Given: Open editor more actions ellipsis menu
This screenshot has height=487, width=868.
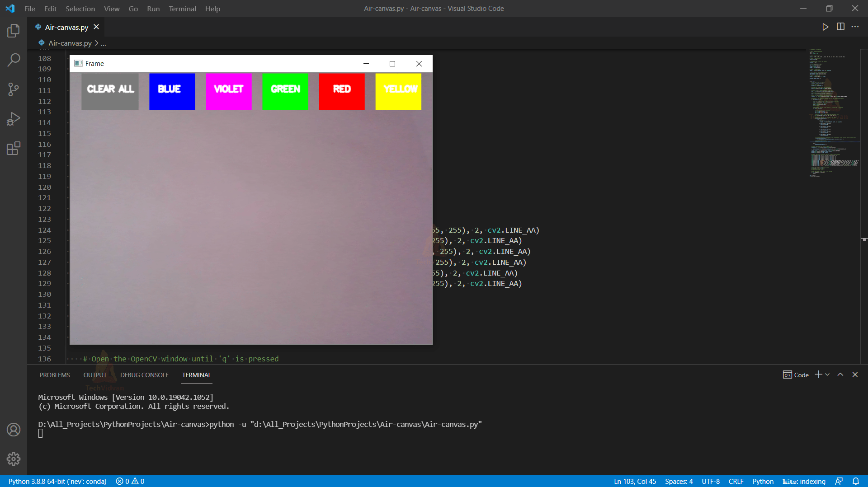Looking at the screenshot, I should click(x=855, y=27).
